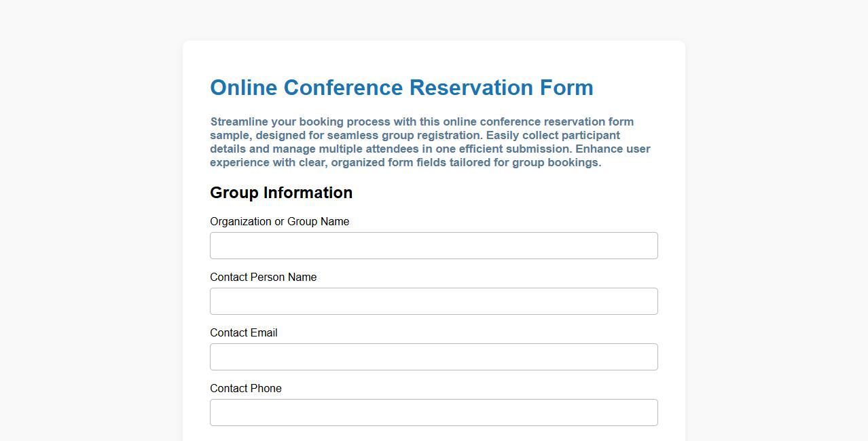Image resolution: width=868 pixels, height=441 pixels.
Task: Select the word Streamline in the description
Action: coord(238,121)
